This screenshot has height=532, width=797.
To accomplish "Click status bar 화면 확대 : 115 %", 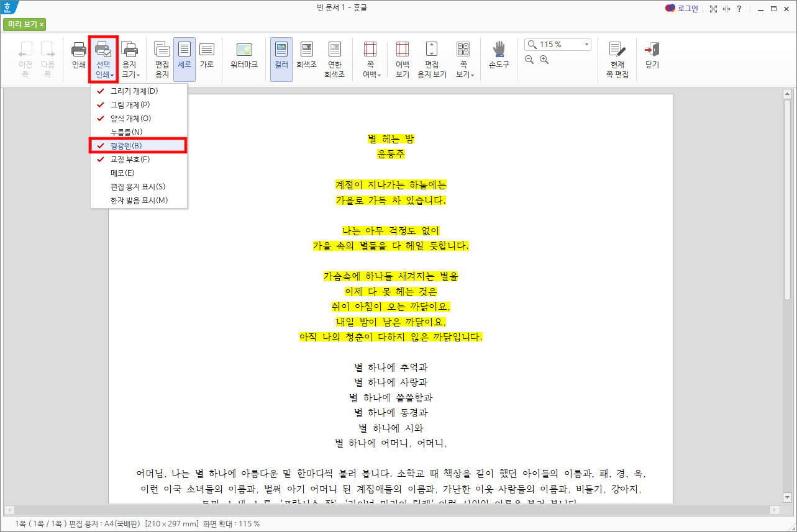I will coord(232,524).
